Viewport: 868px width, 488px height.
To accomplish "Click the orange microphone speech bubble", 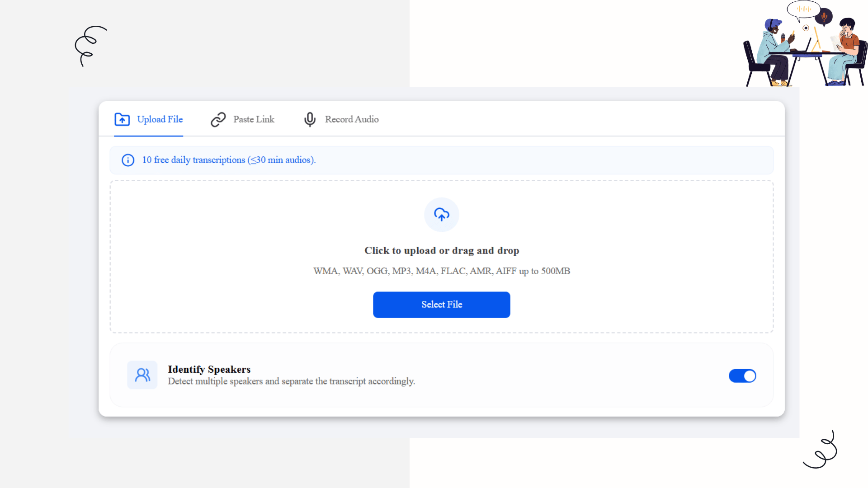I will [x=824, y=17].
